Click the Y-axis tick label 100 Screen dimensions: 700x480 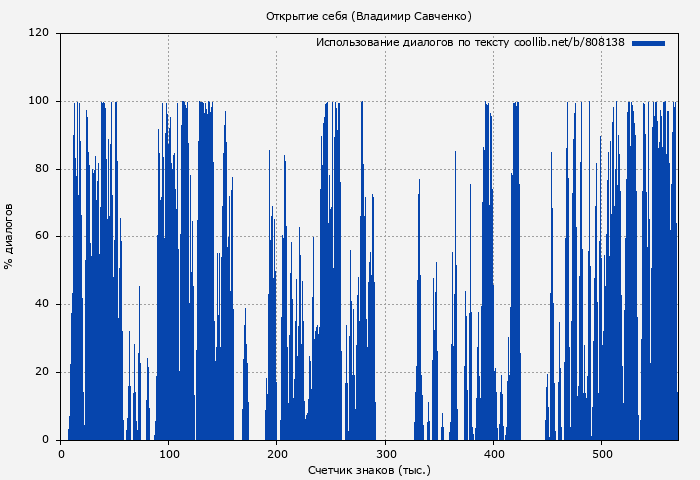click(x=39, y=101)
